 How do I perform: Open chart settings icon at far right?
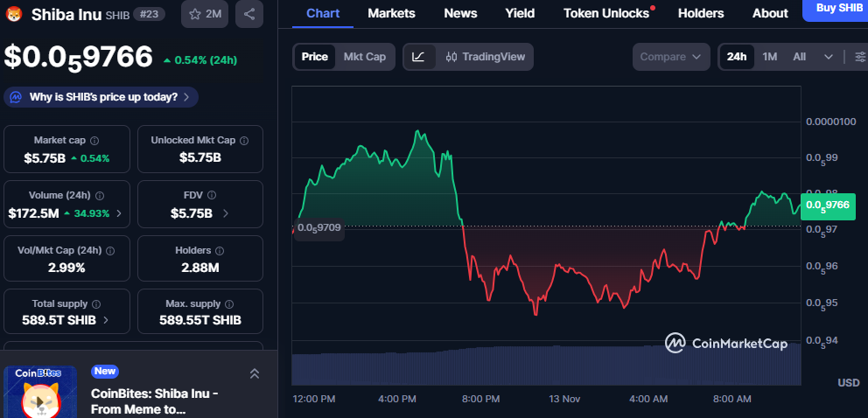click(860, 57)
